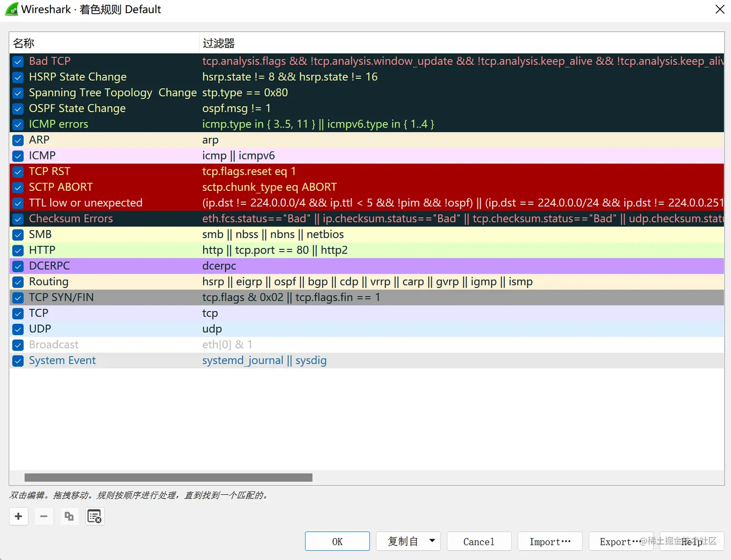The width and height of the screenshot is (731, 560).
Task: Click the filter 'smb || nbss || nbns || netbios'
Action: [273, 234]
